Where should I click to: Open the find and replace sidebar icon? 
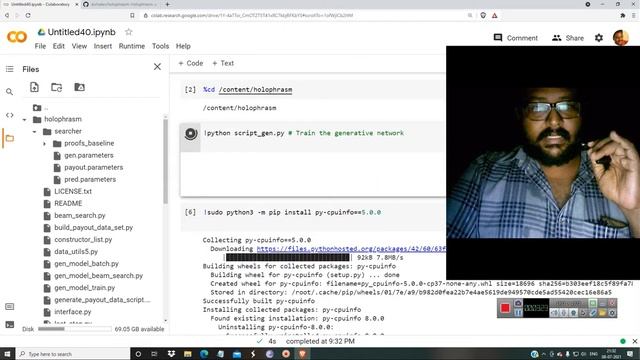point(9,92)
